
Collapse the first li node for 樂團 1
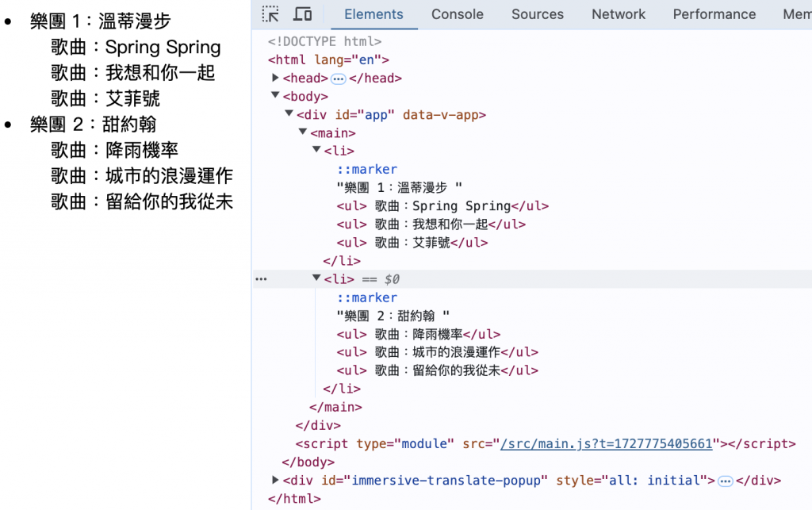pos(316,150)
